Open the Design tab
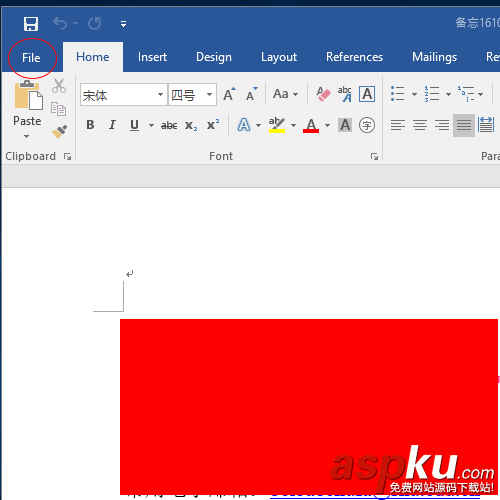Viewport: 500px width, 500px height. pos(214,57)
